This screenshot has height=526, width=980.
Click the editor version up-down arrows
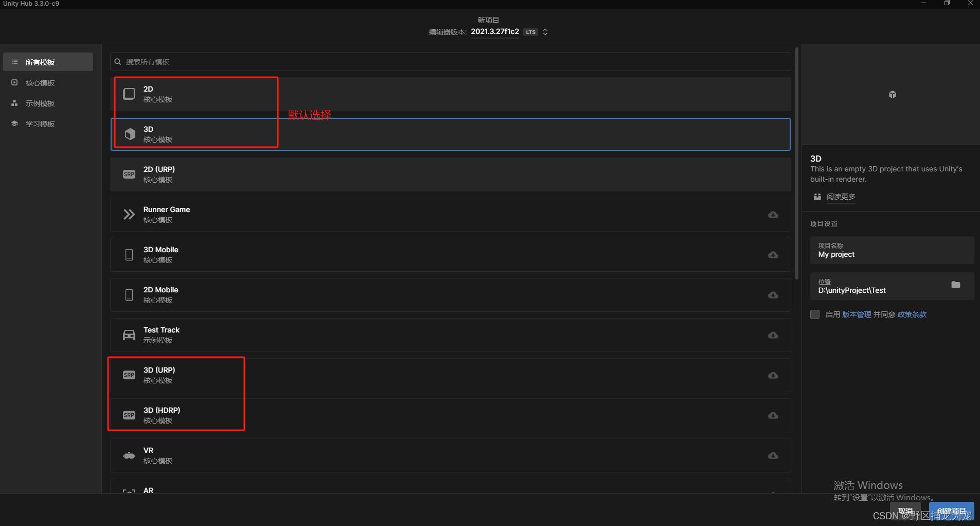pyautogui.click(x=545, y=32)
